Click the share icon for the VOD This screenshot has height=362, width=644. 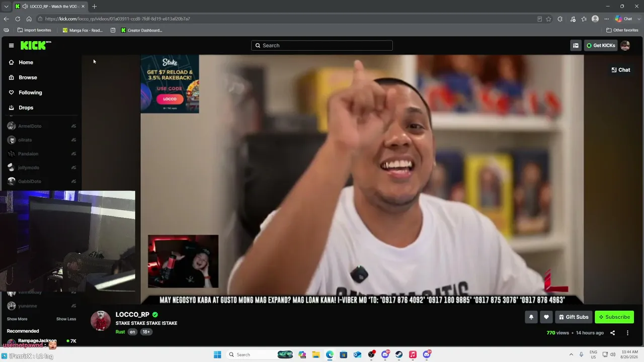(612, 333)
